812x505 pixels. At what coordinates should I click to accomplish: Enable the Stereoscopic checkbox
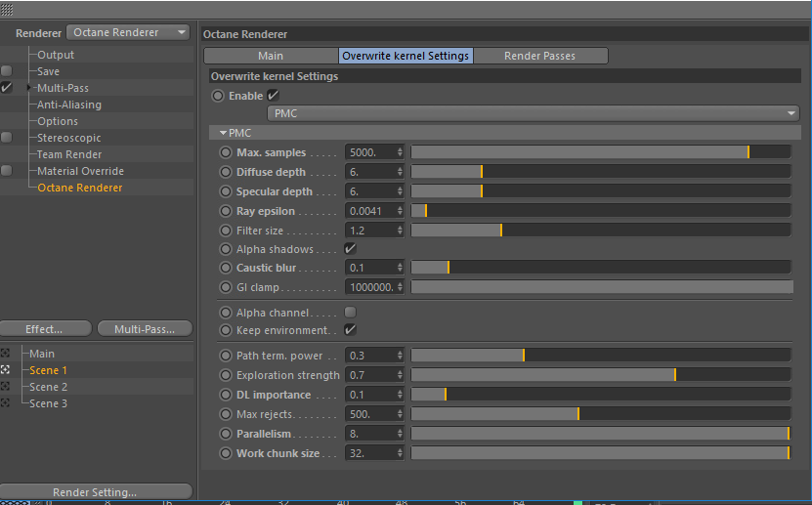(6, 137)
